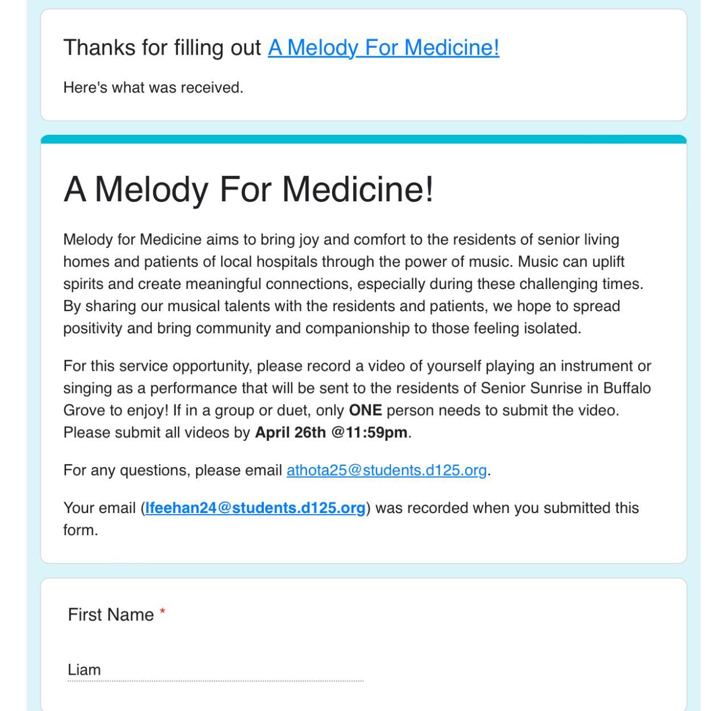Click the bold April 26th @11:59pm deadline
Screen dimensions: 728x711
pyautogui.click(x=331, y=433)
